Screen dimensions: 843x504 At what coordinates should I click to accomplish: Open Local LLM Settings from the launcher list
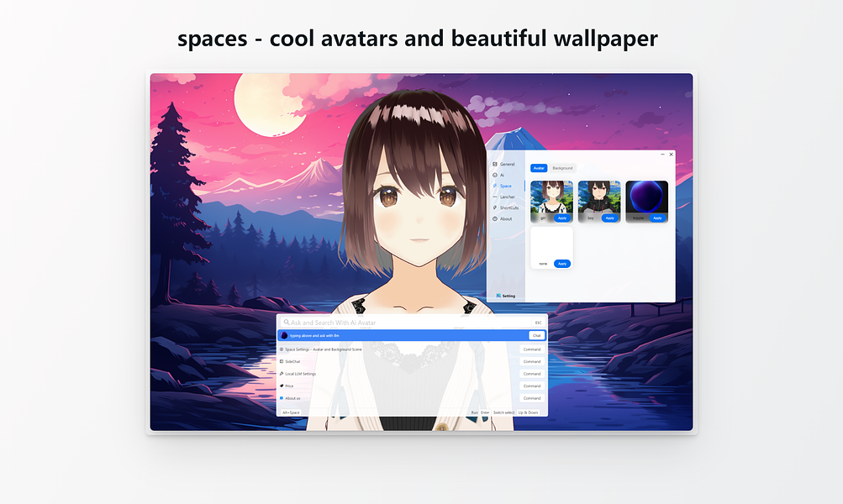(412, 374)
